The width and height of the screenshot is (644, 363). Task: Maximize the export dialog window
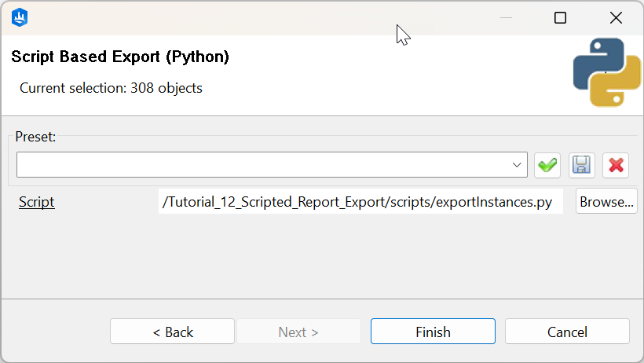click(560, 17)
